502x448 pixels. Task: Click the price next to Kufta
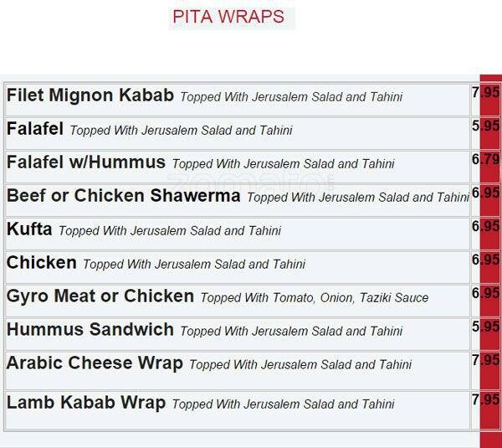[x=485, y=227]
